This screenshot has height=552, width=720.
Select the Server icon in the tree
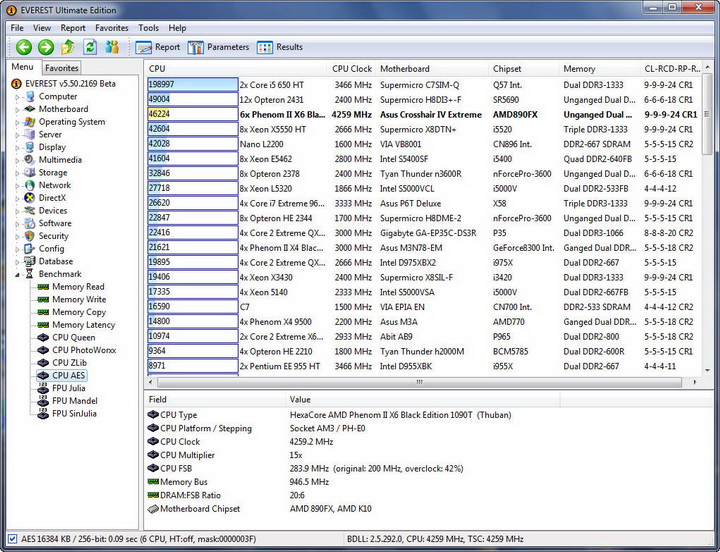tap(30, 135)
